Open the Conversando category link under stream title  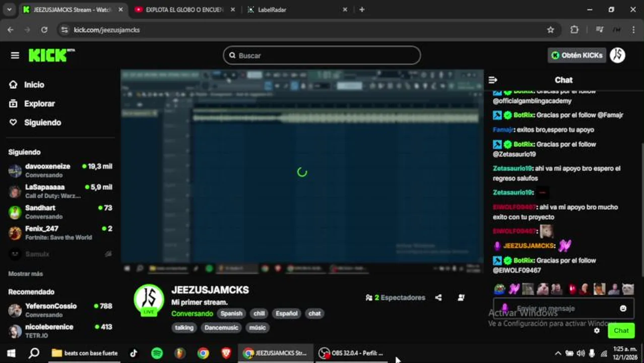coord(192,314)
